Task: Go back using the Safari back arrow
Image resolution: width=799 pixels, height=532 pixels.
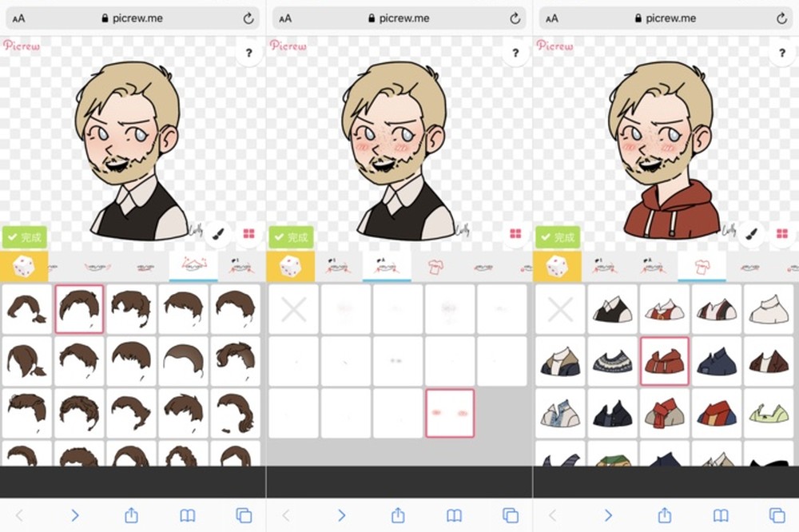Action: (x=19, y=515)
